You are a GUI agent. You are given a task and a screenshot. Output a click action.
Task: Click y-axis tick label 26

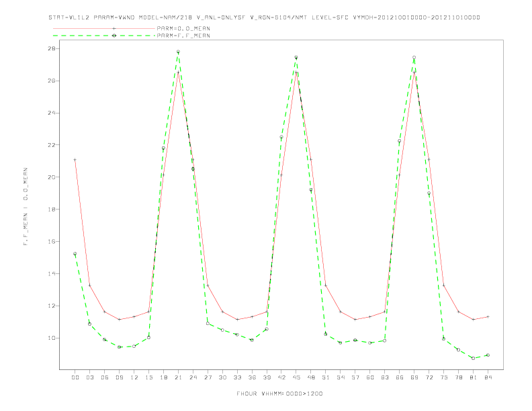(52, 81)
